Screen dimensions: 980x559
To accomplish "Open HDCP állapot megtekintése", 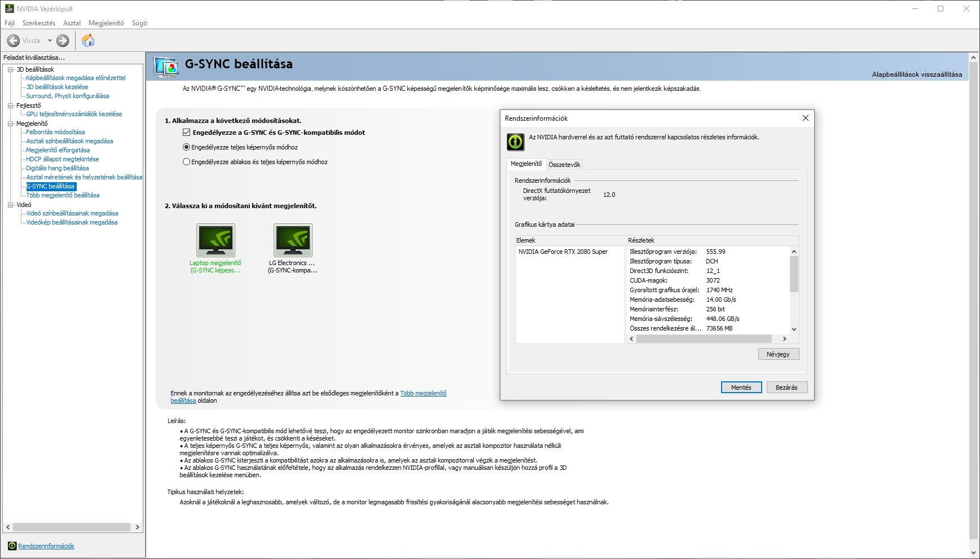I will tap(63, 159).
